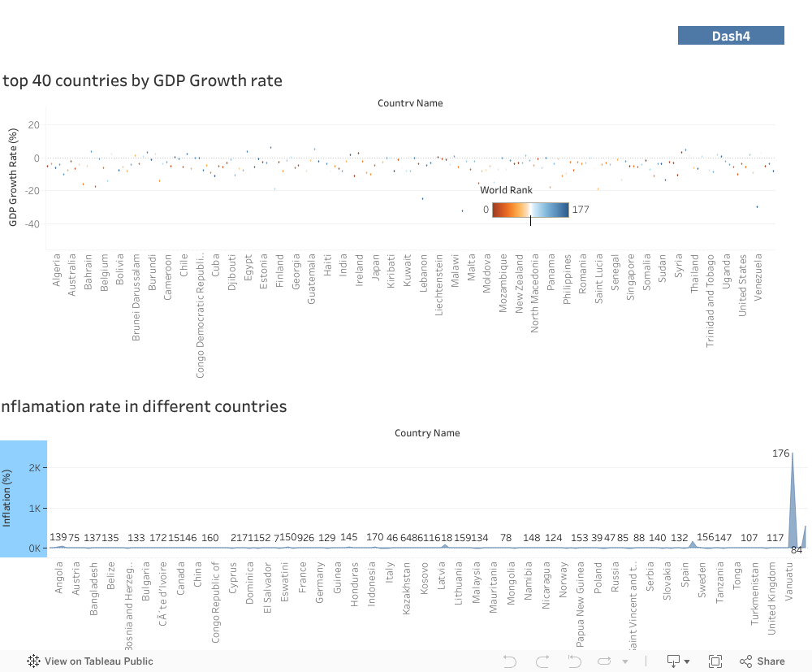Open the View on Tableau Public link
This screenshot has width=812, height=672.
(98, 661)
